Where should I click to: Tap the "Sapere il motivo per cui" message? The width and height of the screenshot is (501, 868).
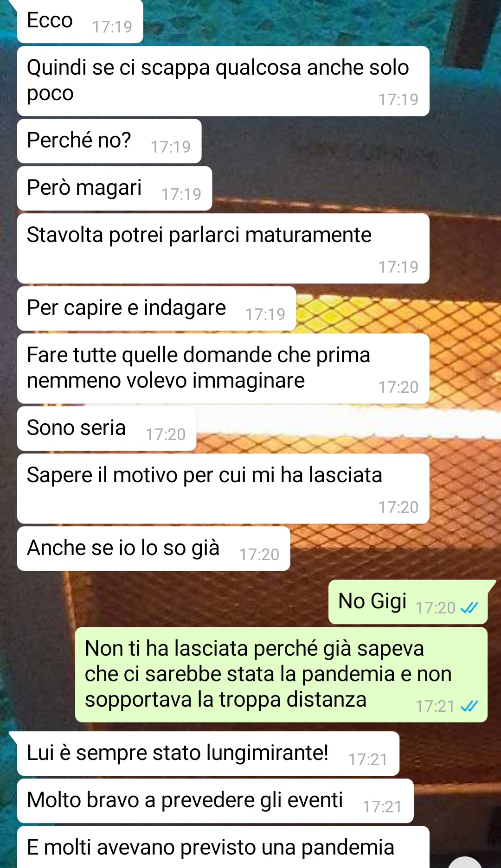point(223,489)
